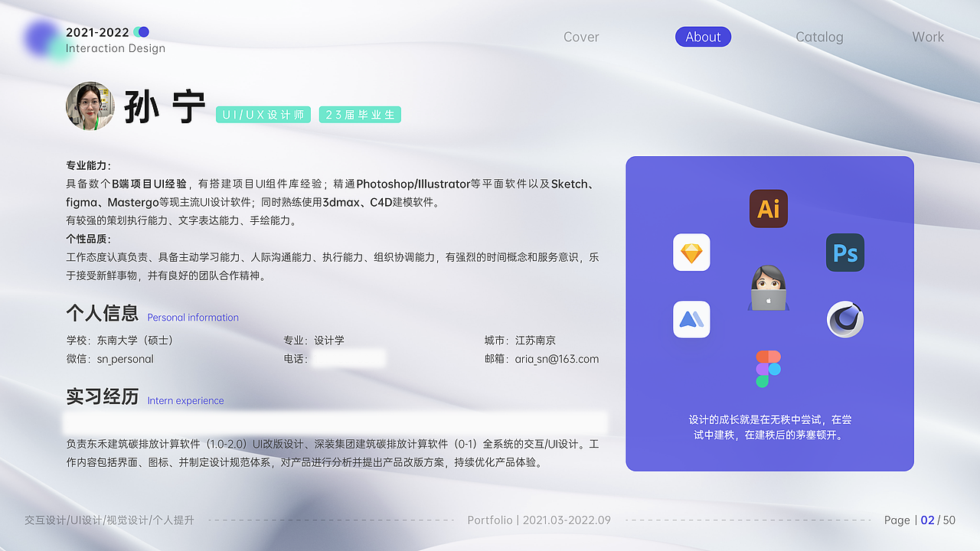Click the Cinema 4D sphere icon
Viewport: 980px width, 551px height.
coord(845,319)
